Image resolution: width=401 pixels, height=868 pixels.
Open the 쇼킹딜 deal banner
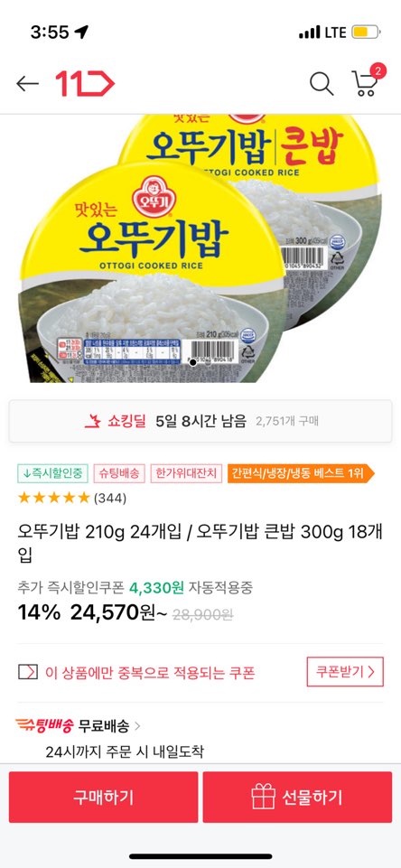pos(200,421)
